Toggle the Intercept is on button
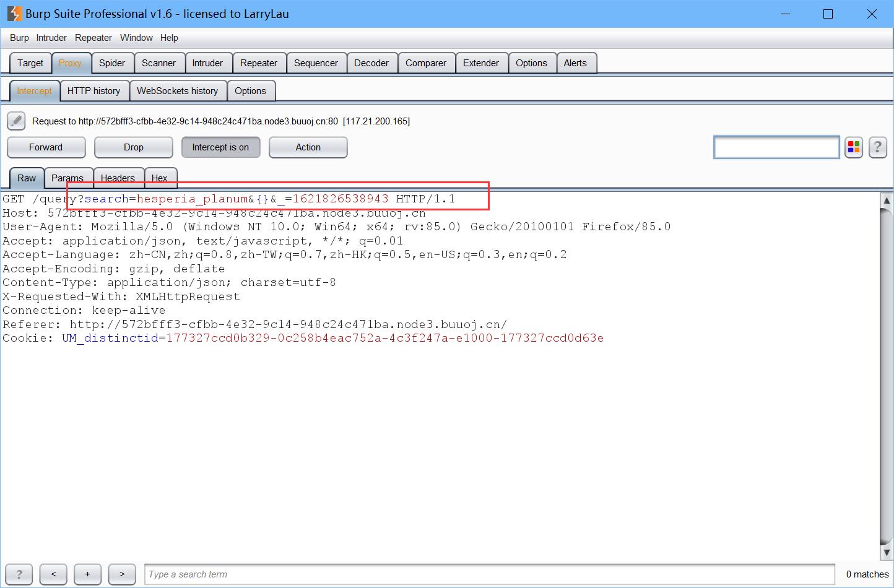Image resolution: width=894 pixels, height=588 pixels. click(220, 147)
